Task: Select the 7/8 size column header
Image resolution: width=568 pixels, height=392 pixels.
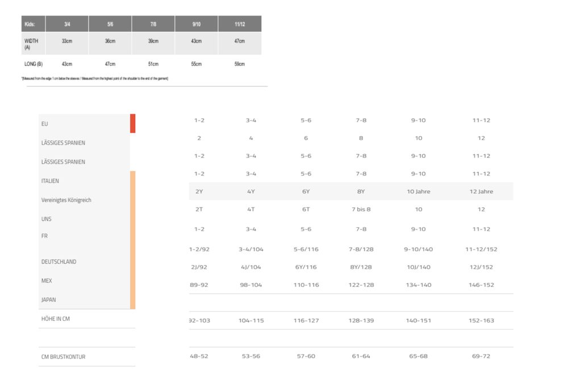Action: point(153,24)
